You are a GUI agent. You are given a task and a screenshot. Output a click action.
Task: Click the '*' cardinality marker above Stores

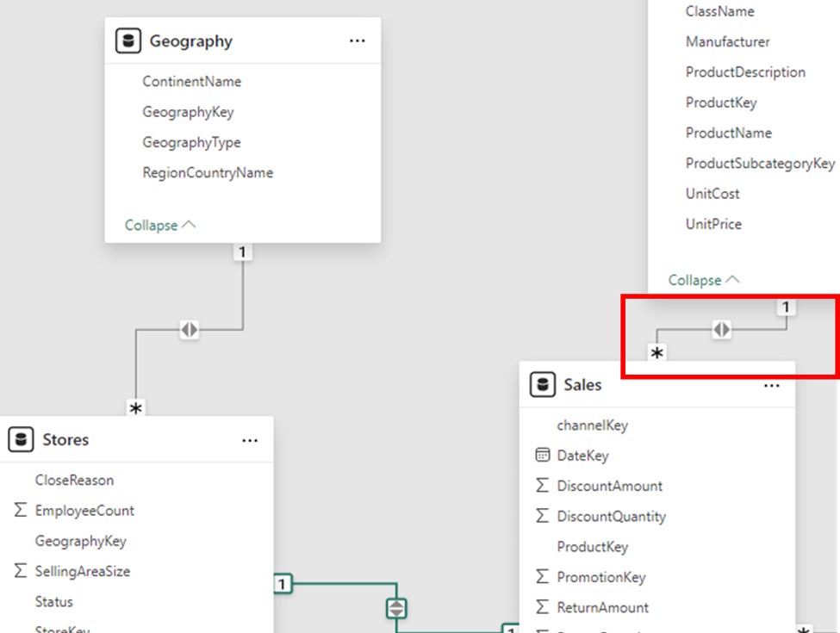(x=136, y=408)
